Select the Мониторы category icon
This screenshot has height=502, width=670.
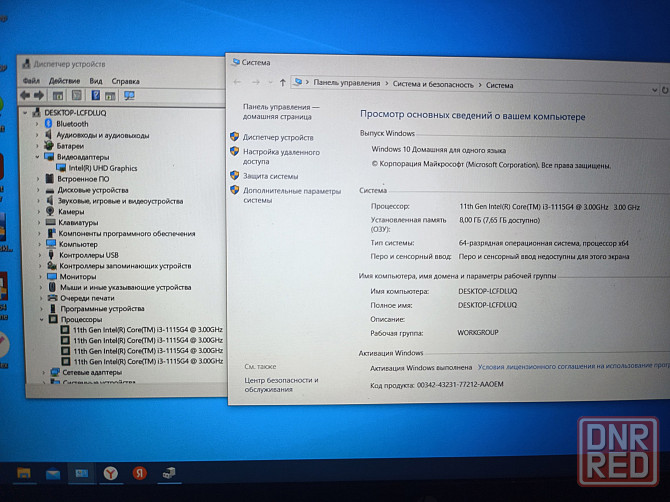52,276
